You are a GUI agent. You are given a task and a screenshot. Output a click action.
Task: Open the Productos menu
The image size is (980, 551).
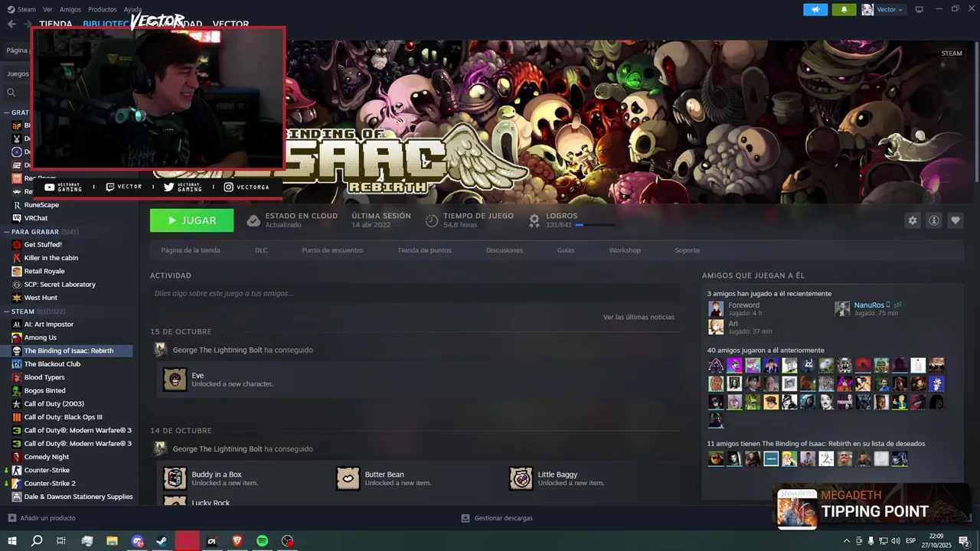(x=103, y=9)
